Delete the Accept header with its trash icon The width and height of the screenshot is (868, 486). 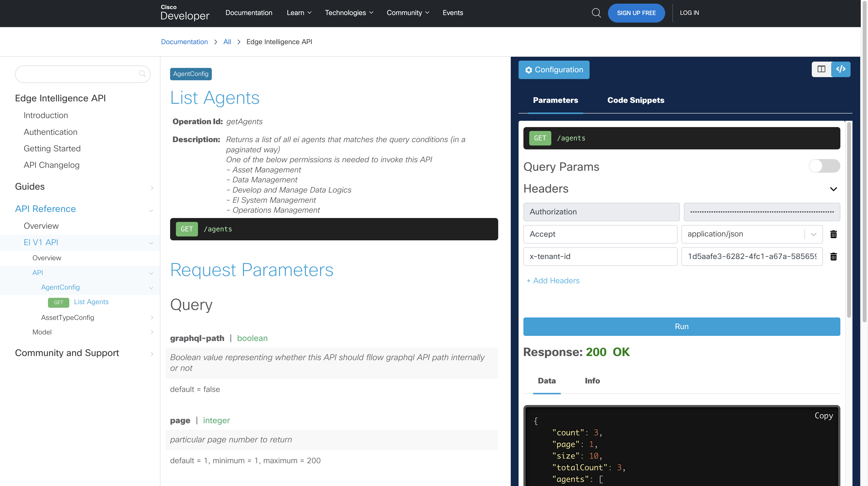coord(834,234)
